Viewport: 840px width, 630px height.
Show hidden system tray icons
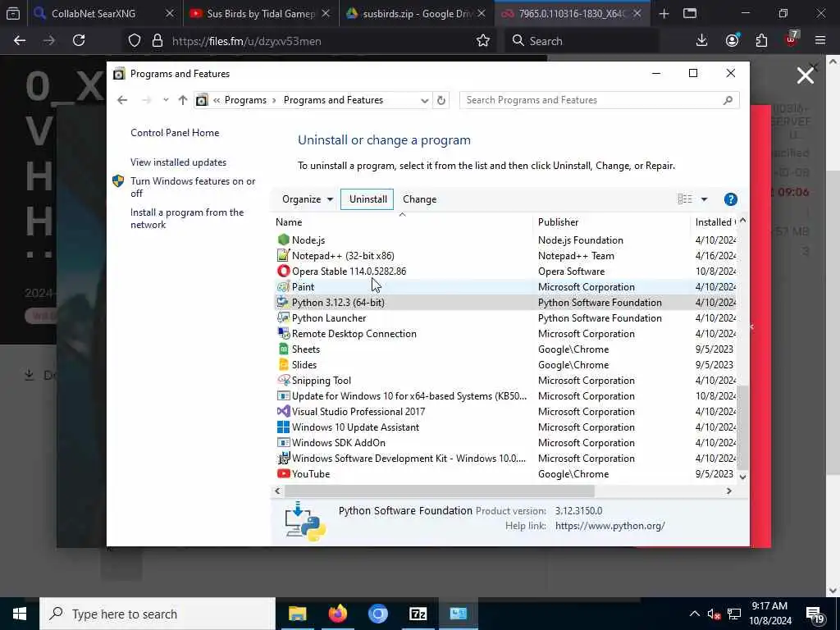(694, 614)
